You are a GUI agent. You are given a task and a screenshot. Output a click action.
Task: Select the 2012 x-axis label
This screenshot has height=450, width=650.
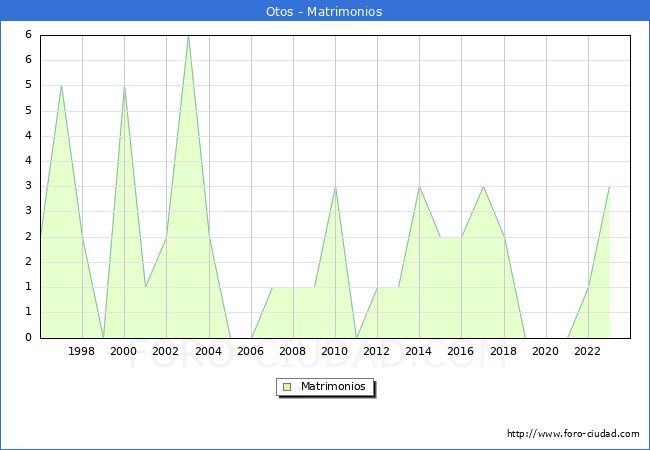376,351
